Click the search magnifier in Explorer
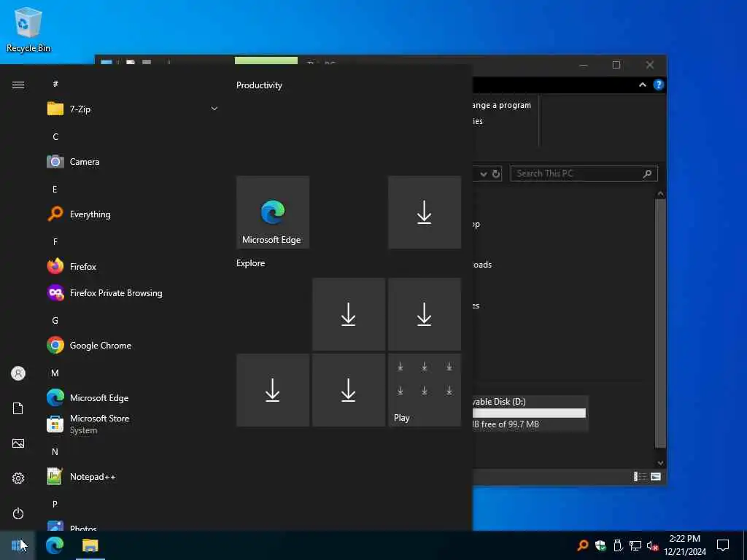This screenshot has height=560, width=747. (647, 174)
